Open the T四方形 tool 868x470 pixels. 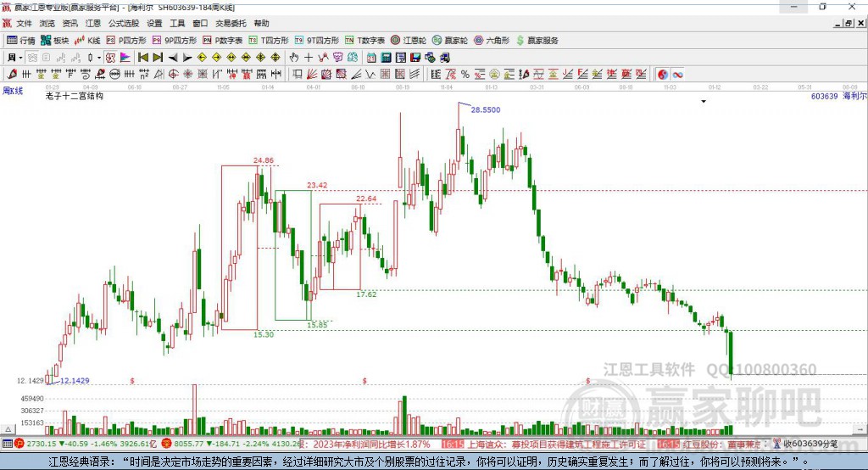[269, 41]
